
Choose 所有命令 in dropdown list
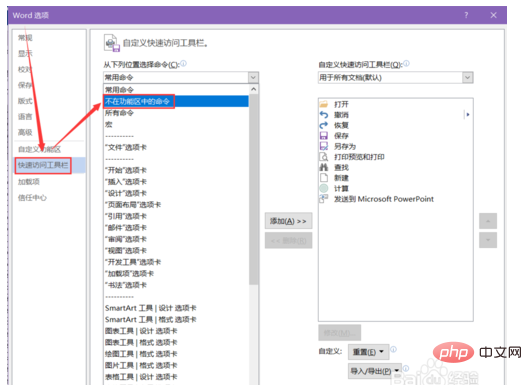176,113
